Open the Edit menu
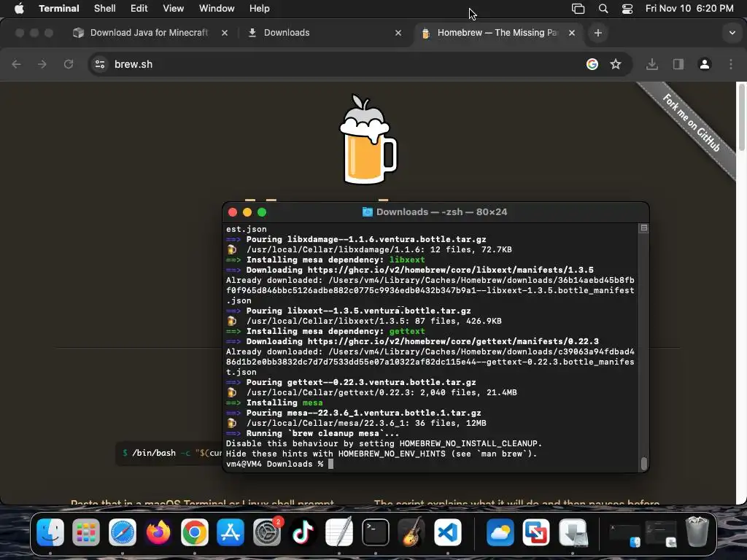 139,8
